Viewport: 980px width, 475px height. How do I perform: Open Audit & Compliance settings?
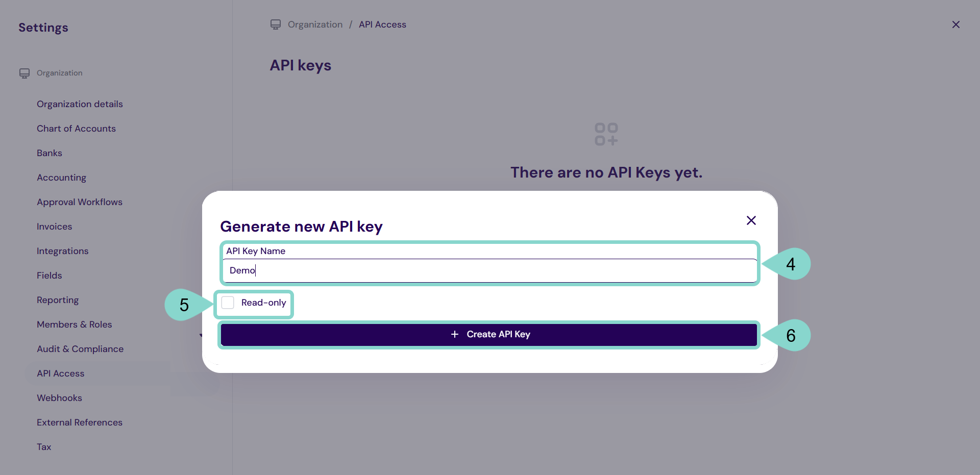(x=80, y=349)
